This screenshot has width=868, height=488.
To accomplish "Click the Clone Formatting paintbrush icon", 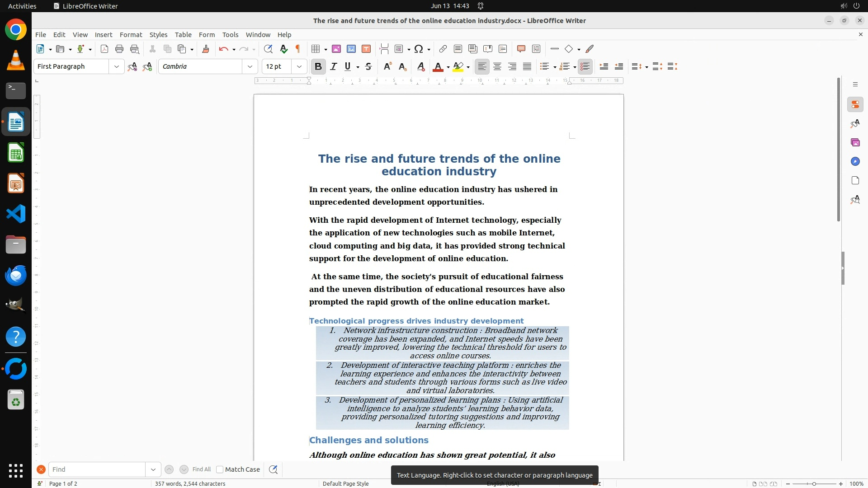I will [206, 49].
